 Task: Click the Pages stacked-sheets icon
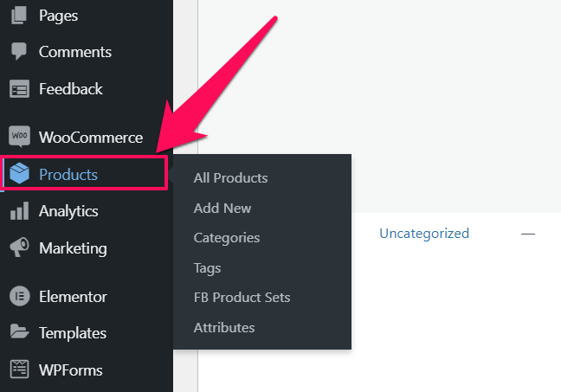(19, 16)
